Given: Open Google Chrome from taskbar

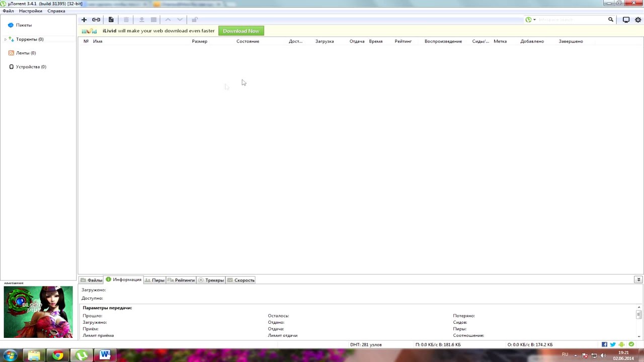Looking at the screenshot, I should [58, 355].
